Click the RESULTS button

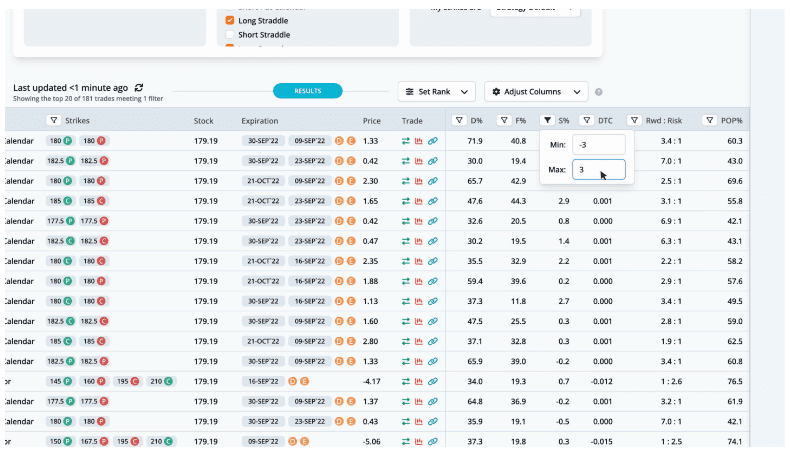point(307,91)
